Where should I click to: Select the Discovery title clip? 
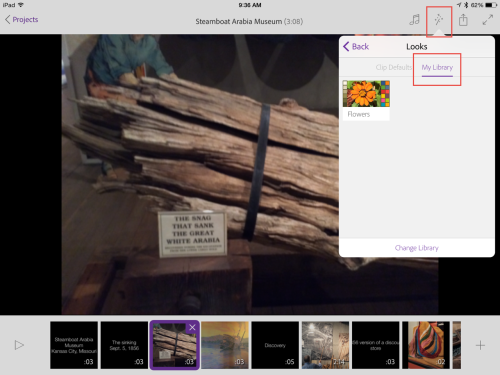pyautogui.click(x=275, y=345)
